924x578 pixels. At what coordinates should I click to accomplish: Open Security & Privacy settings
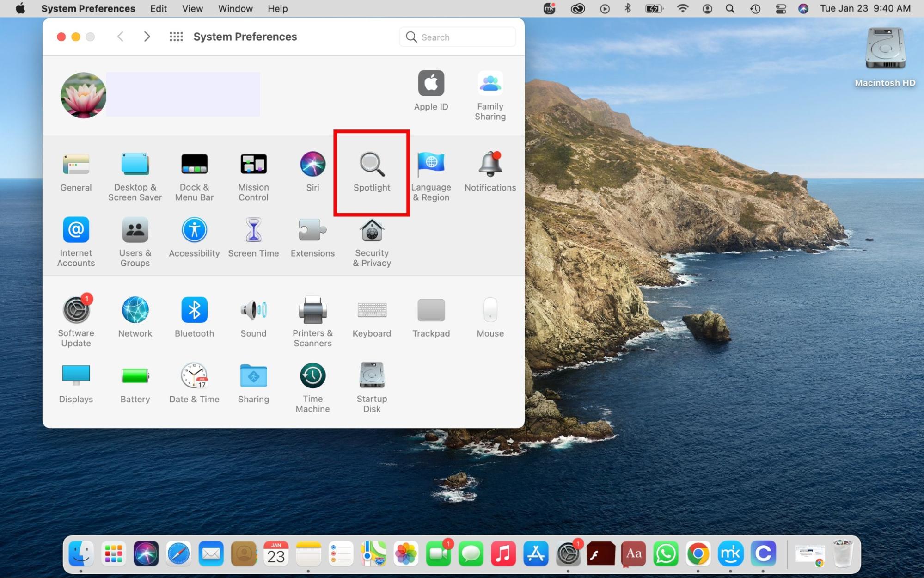coord(371,238)
